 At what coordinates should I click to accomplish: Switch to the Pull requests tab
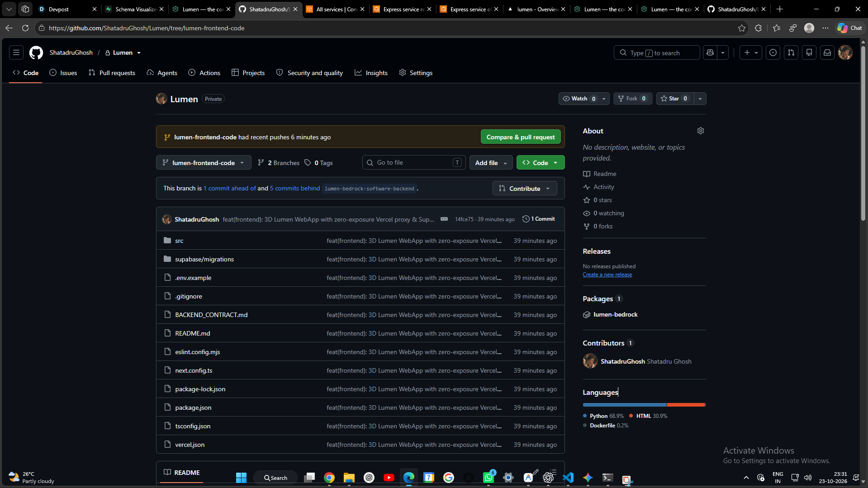[112, 73]
